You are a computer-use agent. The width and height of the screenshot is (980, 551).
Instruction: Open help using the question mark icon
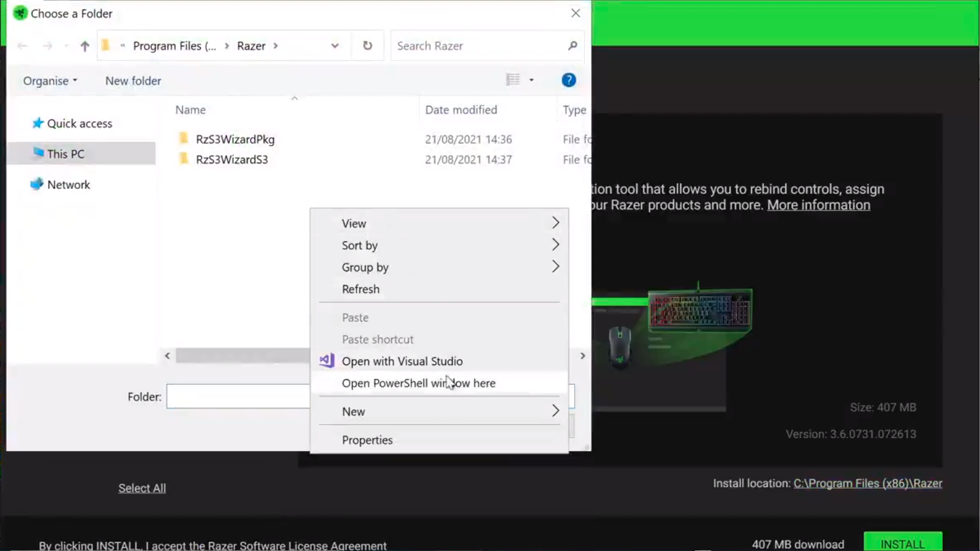pyautogui.click(x=568, y=80)
